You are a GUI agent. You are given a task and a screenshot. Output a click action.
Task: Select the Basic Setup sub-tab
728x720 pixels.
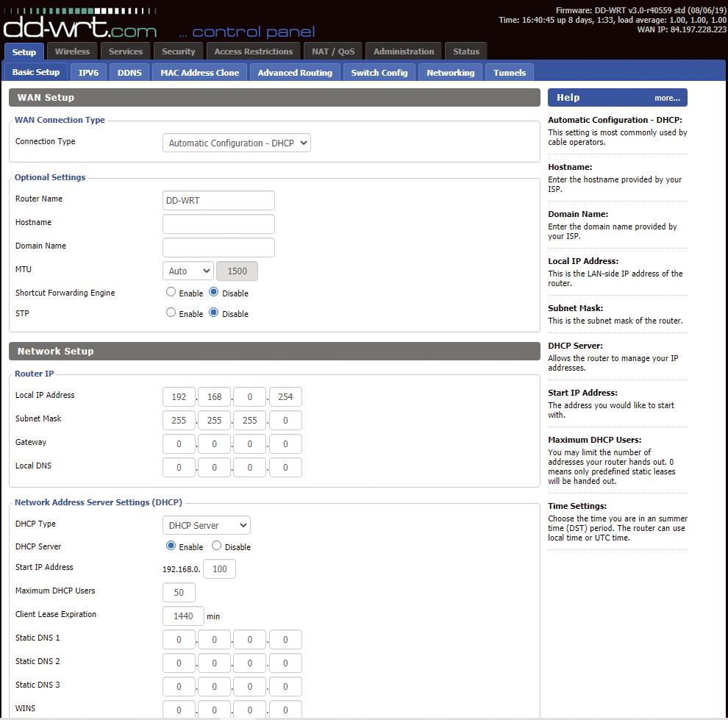pyautogui.click(x=36, y=72)
